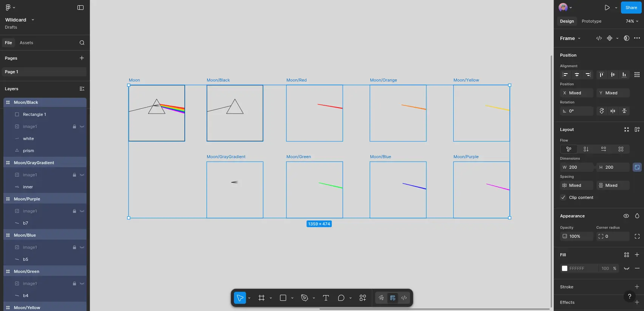Open the Figma main menu icon

pos(8,8)
